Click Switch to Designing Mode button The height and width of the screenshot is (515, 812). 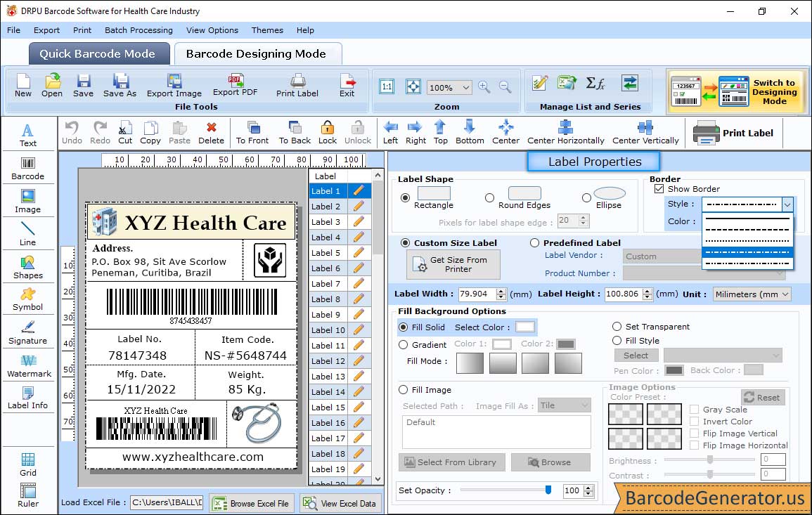tap(736, 92)
